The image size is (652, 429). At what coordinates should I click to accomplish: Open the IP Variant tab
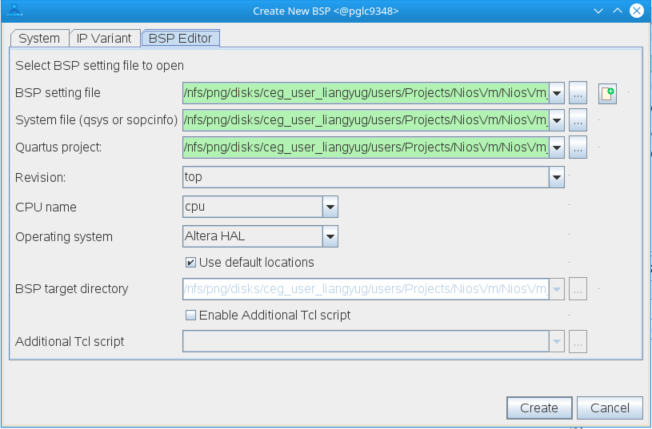click(x=104, y=38)
